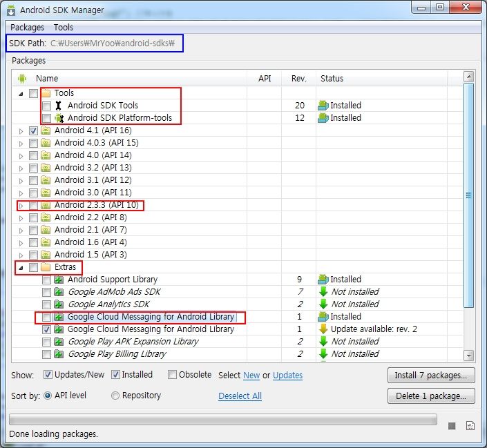Click the Rev. column header
This screenshot has width=487, height=448.
click(299, 78)
